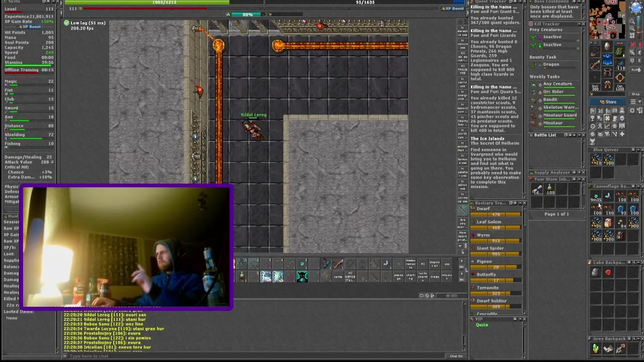Click the minimap compass globe
The height and width of the screenshot is (362, 644).
click(635, 7)
